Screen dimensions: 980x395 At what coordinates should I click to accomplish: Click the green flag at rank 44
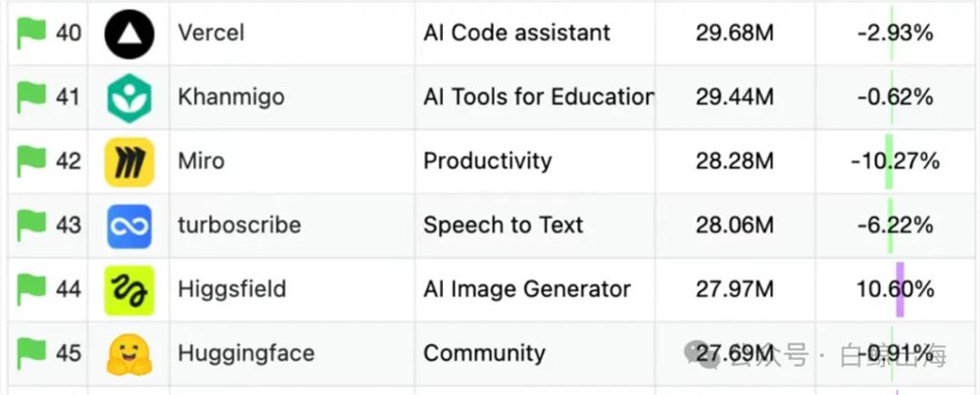(x=31, y=289)
